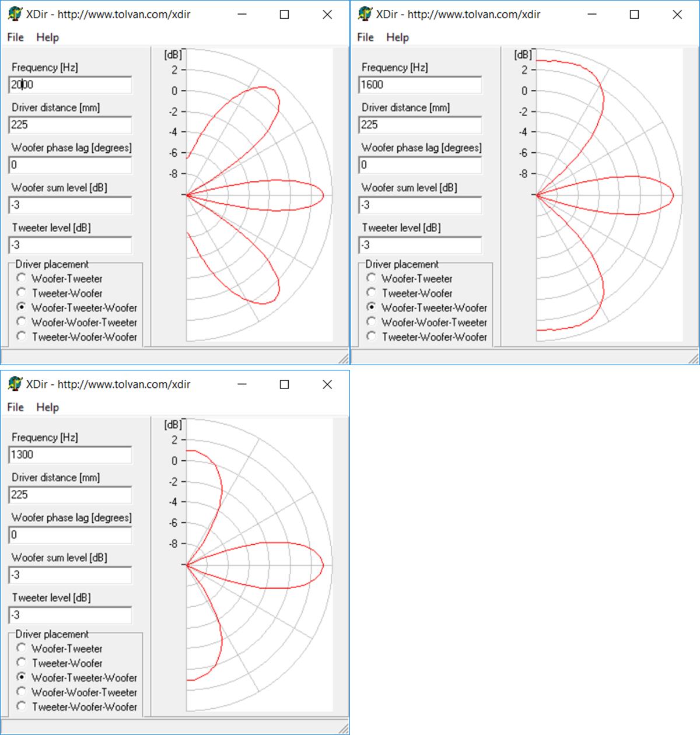Click [dB] axis label in 2000 Hz plot
The width and height of the screenshot is (700, 735).
[173, 55]
